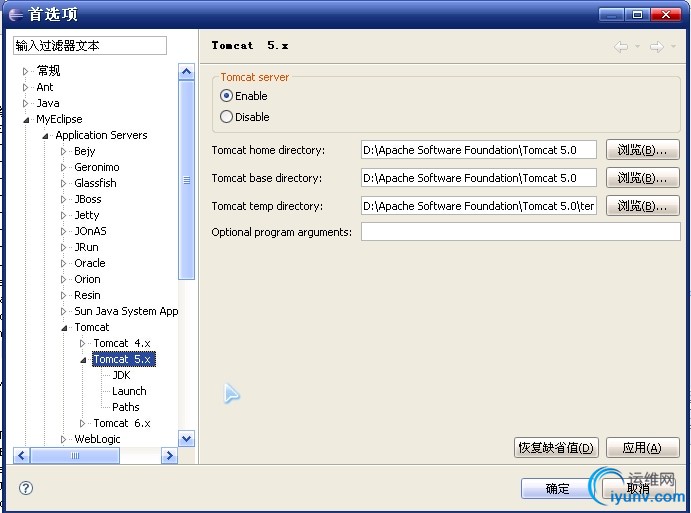The image size is (691, 513).
Task: Select the Disable radio button
Action: [x=226, y=117]
